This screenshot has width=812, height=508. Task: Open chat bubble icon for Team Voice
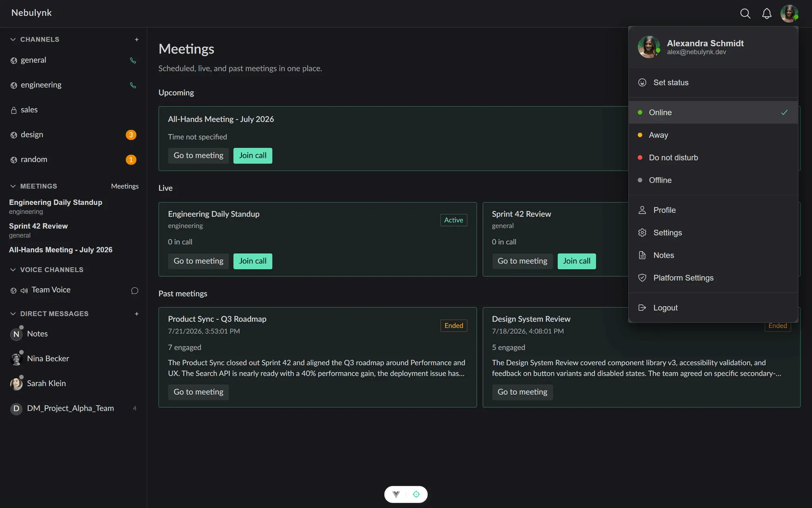tap(134, 291)
